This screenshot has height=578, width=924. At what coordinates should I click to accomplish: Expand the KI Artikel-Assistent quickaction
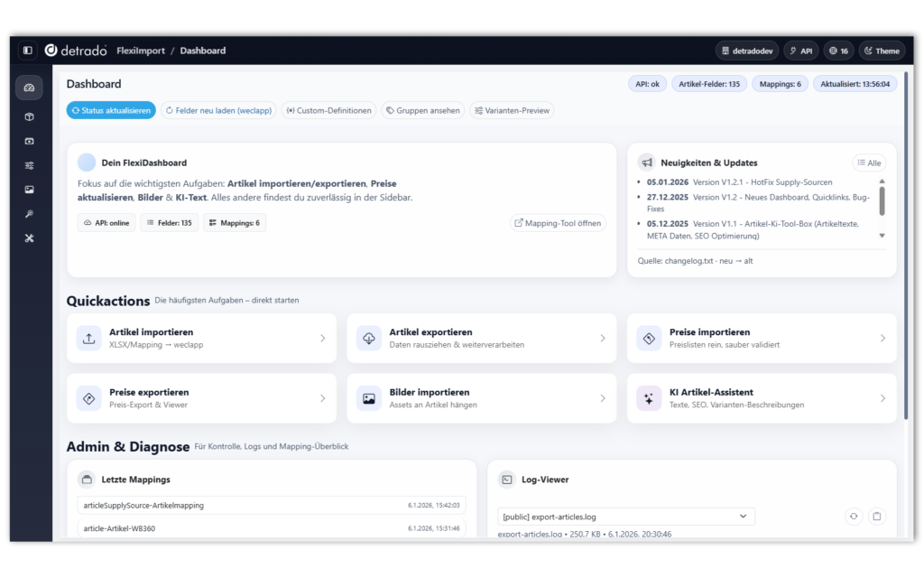tap(762, 398)
